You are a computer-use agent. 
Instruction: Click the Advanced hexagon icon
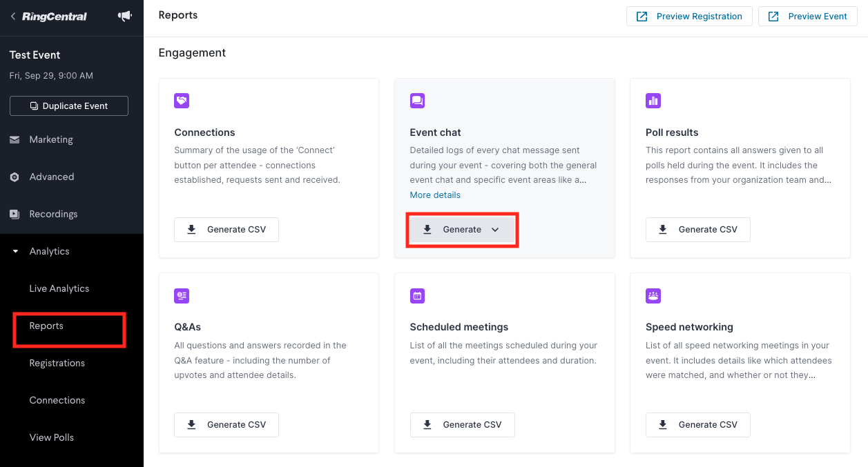(15, 177)
